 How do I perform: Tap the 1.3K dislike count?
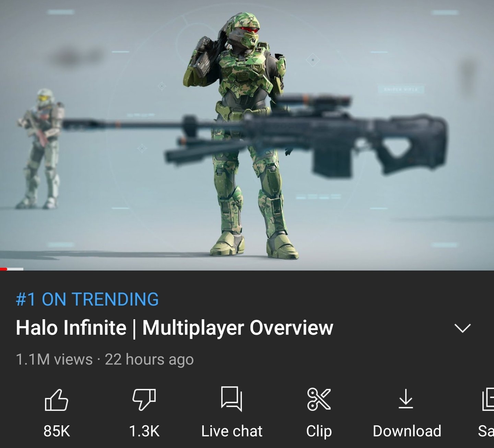tap(144, 431)
